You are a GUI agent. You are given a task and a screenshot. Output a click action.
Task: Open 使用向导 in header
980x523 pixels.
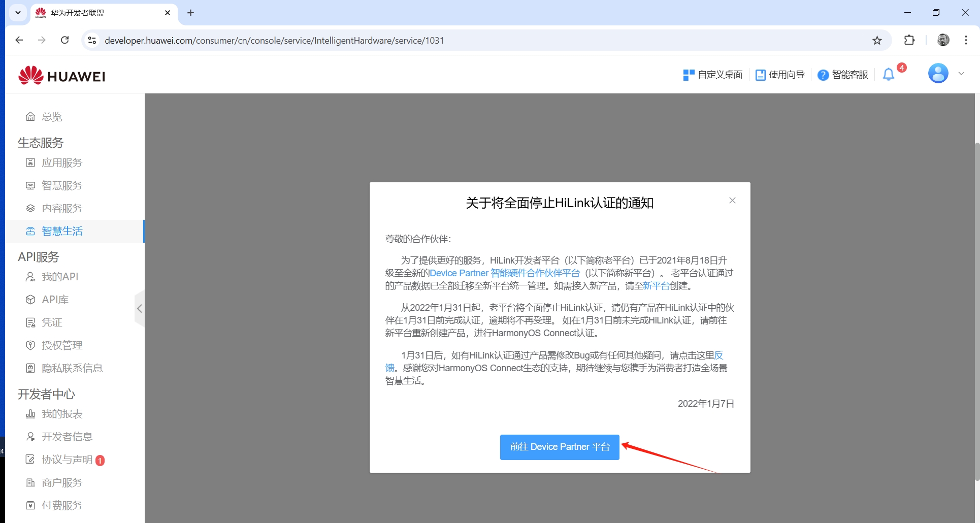tap(780, 75)
